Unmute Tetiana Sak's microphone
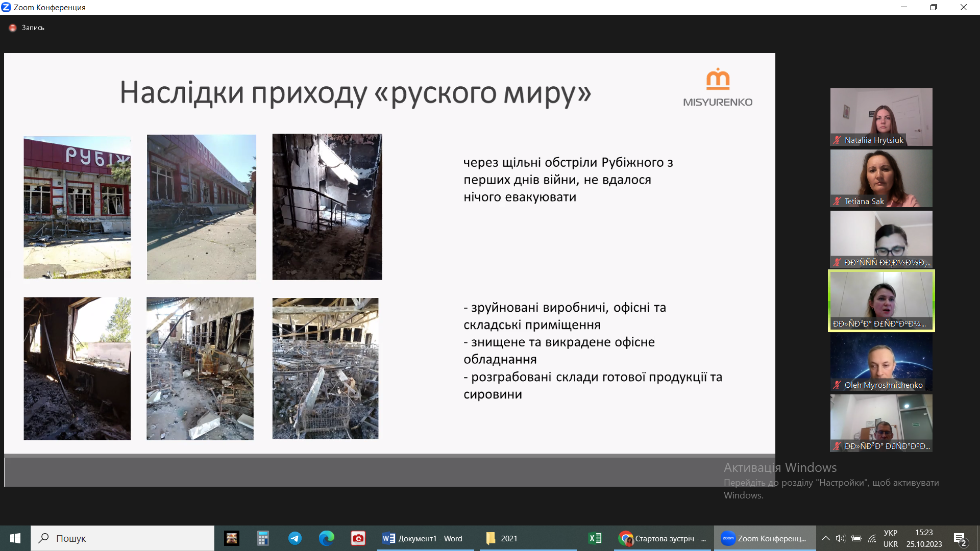980x551 pixels. tap(837, 202)
